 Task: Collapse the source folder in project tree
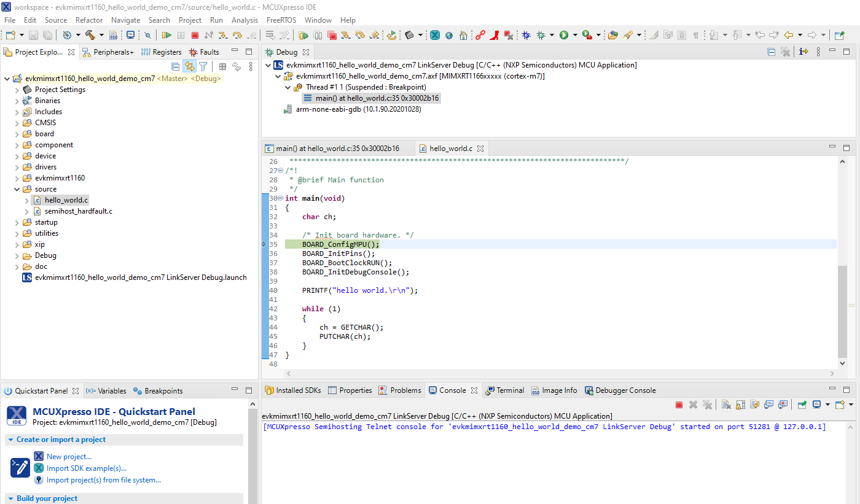pos(17,189)
